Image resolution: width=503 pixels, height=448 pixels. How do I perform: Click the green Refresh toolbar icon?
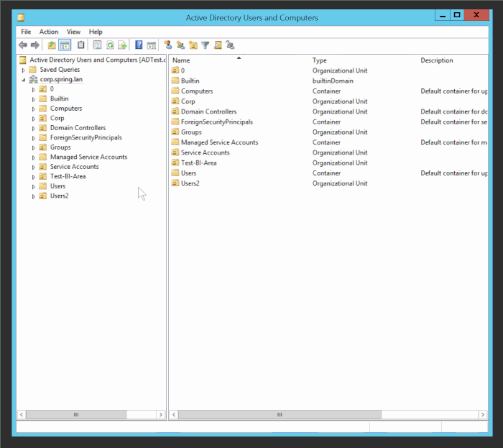(x=110, y=45)
